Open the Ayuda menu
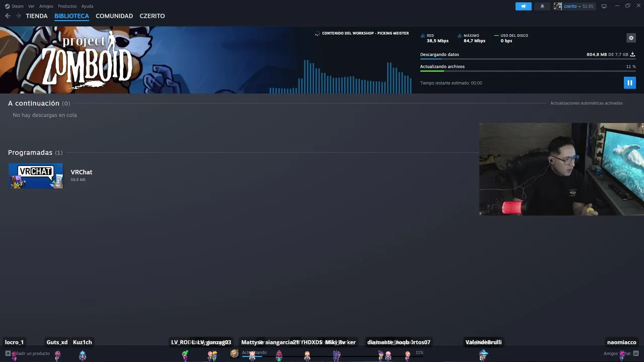Image resolution: width=644 pixels, height=362 pixels. (87, 6)
